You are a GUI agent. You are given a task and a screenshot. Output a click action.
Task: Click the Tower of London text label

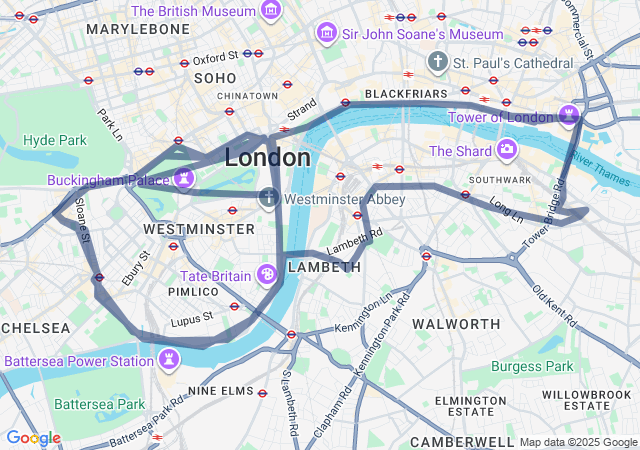coord(501,118)
